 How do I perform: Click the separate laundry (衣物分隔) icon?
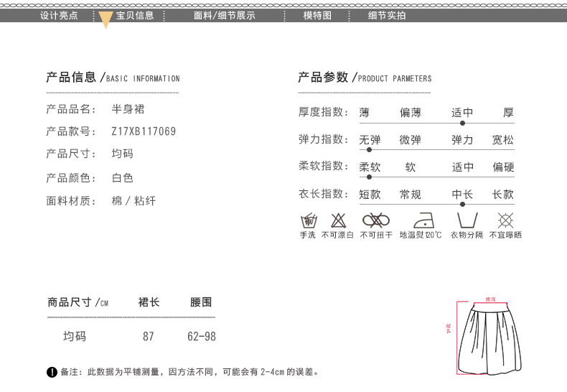pyautogui.click(x=467, y=220)
